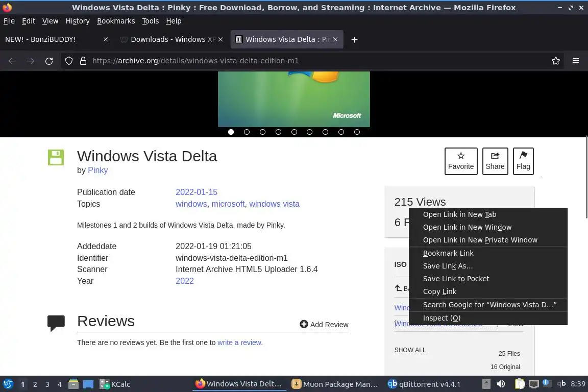588x392 pixels.
Task: Close the Windows Vista Delta tab
Action: click(x=335, y=39)
